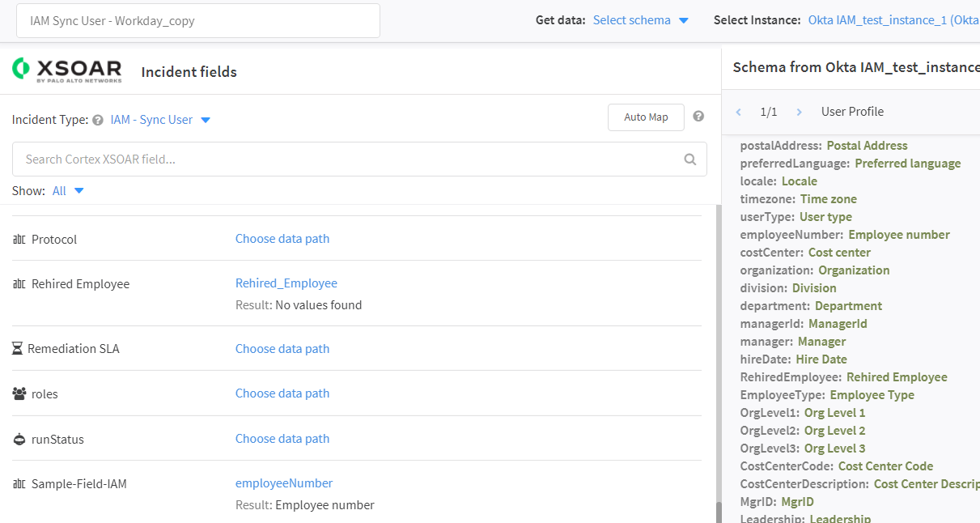
Task: Click the runStatus field type icon
Action: click(x=19, y=439)
